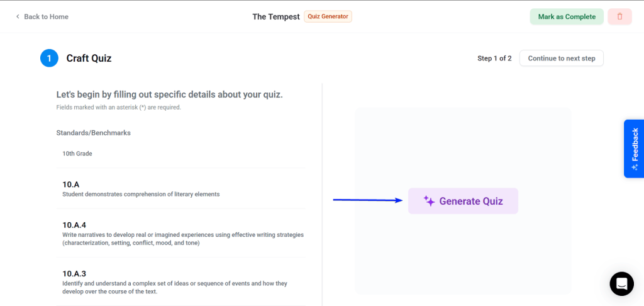Pick standard 10.A.3 complex ideas
This screenshot has height=306, width=644.
coord(181,282)
